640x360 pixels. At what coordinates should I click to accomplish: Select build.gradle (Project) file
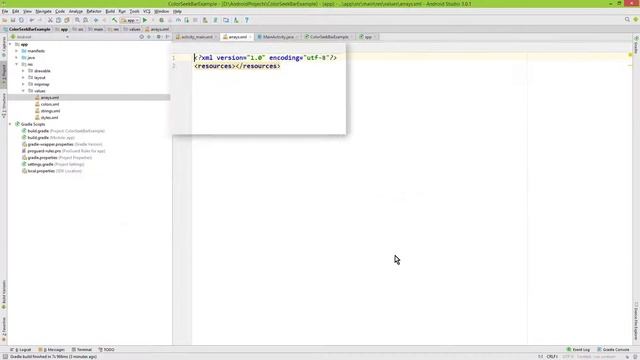[63, 131]
